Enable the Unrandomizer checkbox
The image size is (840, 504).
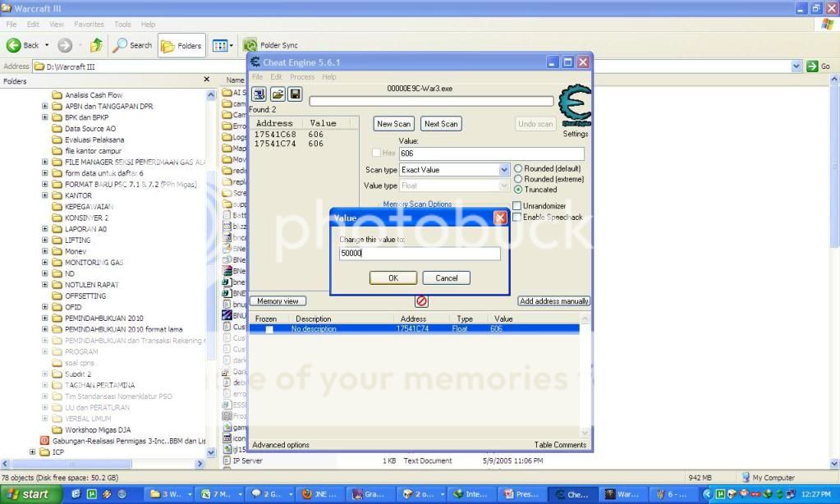[517, 206]
